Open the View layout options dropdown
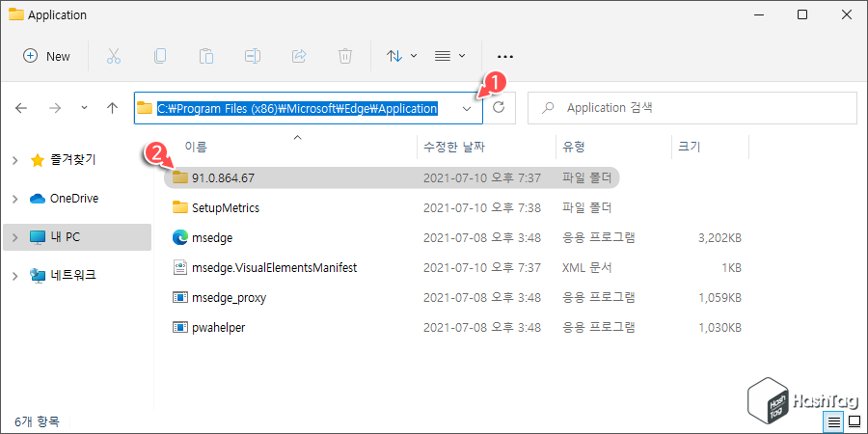 [449, 57]
